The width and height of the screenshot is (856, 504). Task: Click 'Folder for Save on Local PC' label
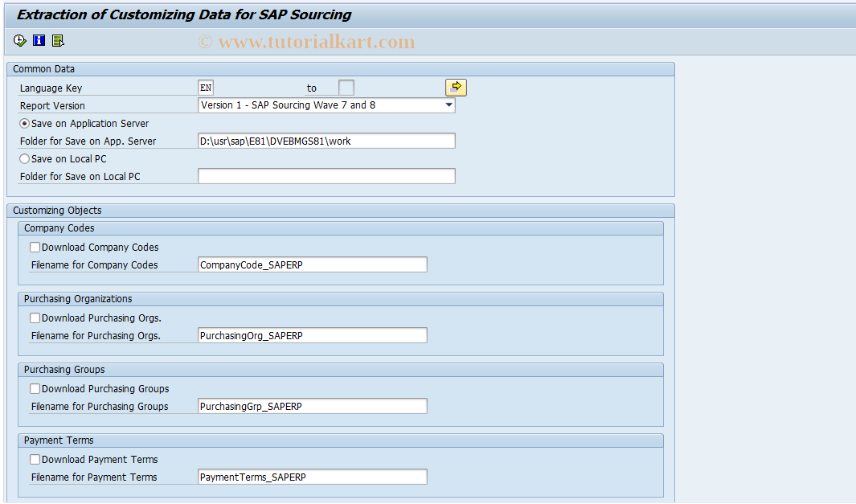80,176
